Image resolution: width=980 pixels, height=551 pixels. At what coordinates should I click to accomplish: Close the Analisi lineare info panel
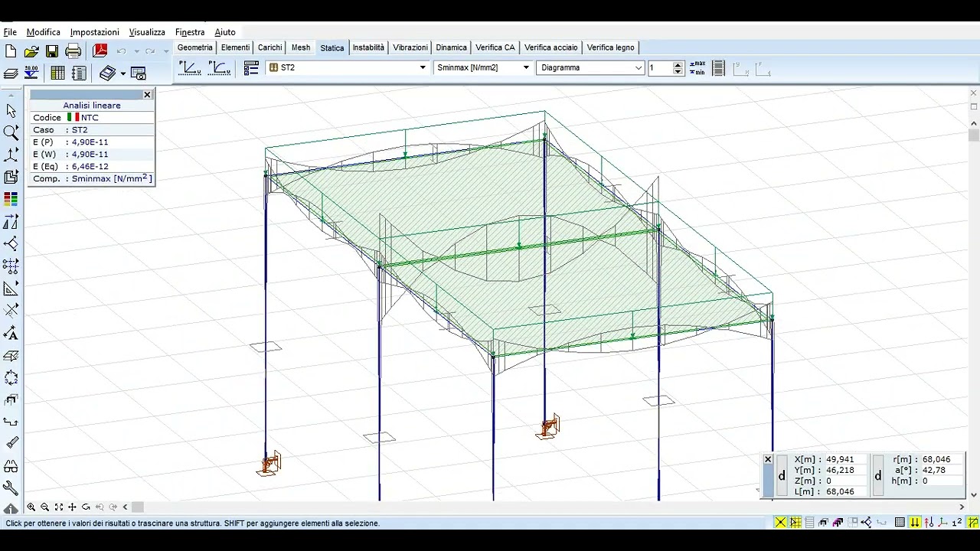coord(147,95)
